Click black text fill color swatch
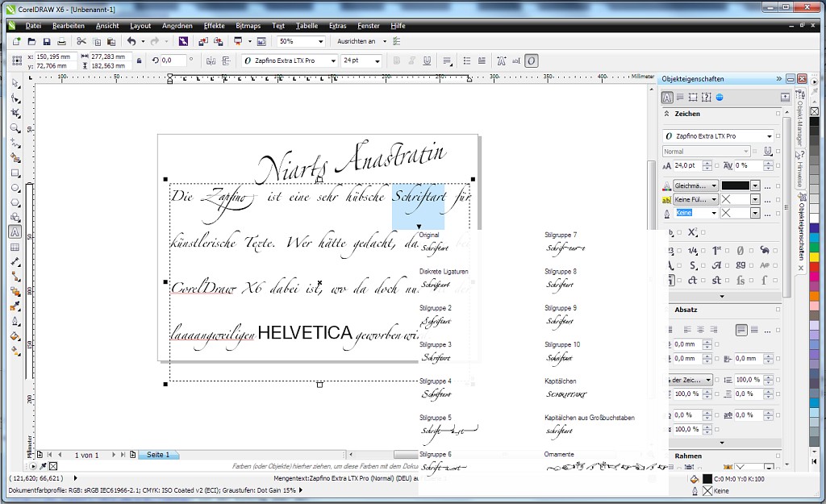Screen dimensions: 826x504 point(735,185)
